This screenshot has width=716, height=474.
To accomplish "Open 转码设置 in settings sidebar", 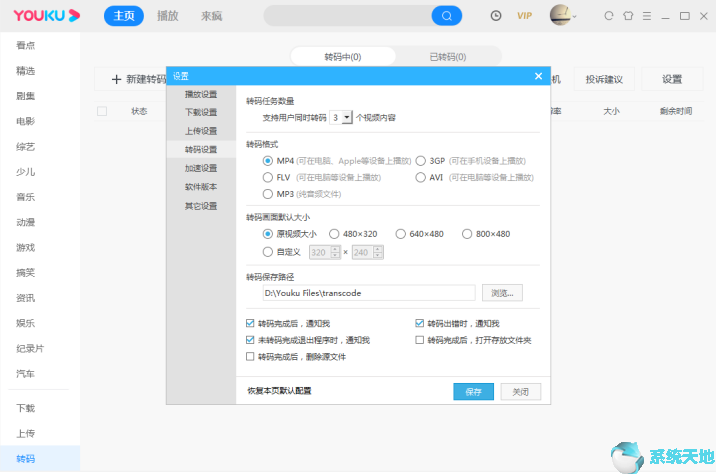I will click(201, 149).
